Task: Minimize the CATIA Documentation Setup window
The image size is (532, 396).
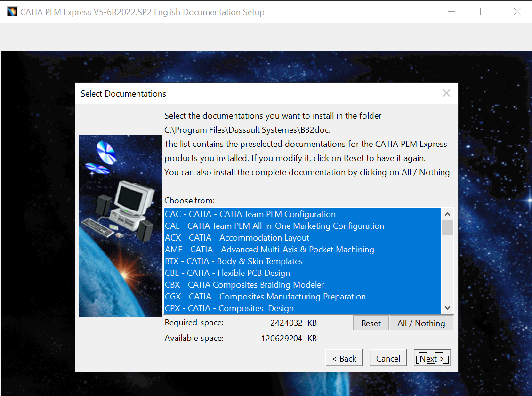Action: point(451,12)
